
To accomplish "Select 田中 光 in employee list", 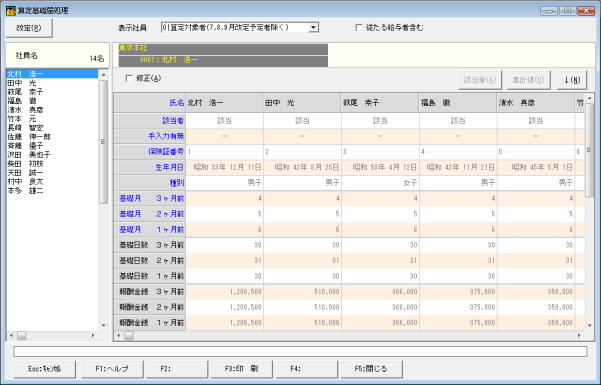I will click(x=22, y=83).
